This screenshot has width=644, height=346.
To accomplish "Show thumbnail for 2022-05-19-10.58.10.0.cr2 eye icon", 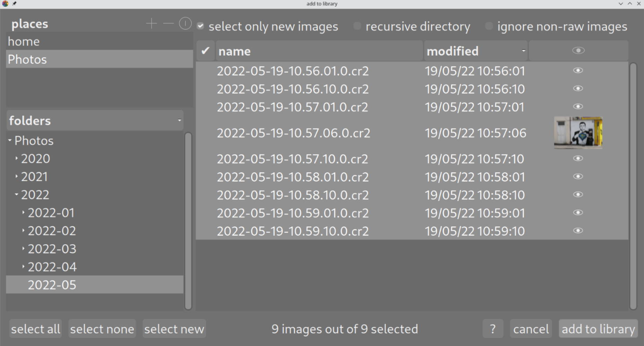I will coord(578,195).
